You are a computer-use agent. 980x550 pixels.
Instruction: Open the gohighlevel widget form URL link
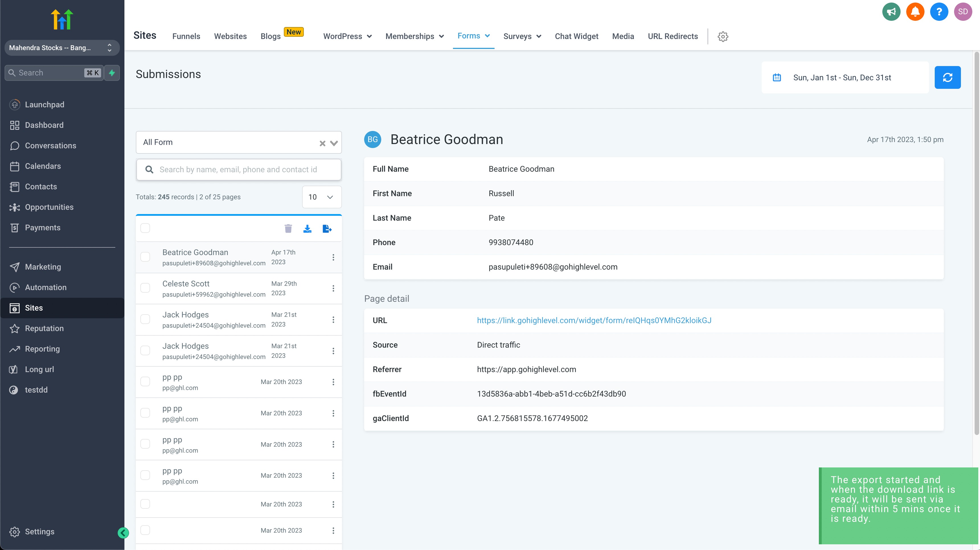(x=594, y=320)
